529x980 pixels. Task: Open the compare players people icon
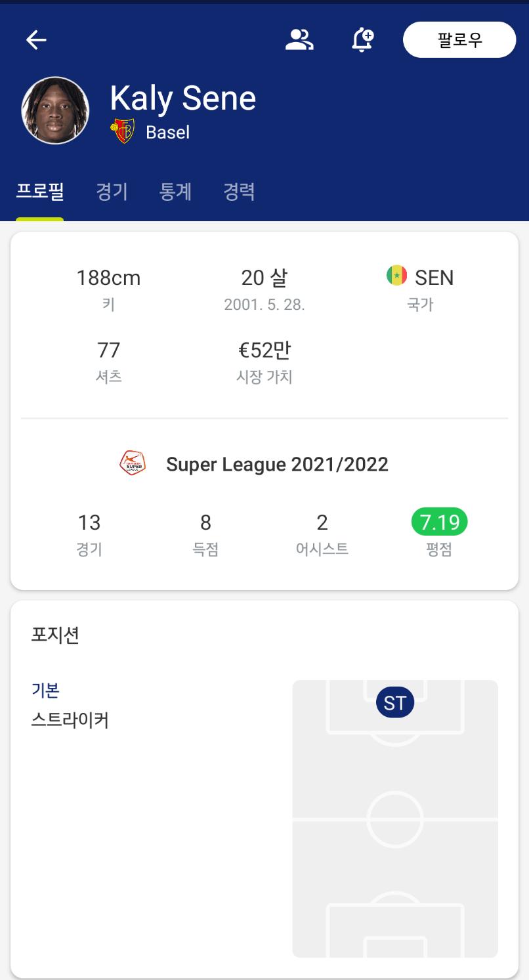coord(299,40)
